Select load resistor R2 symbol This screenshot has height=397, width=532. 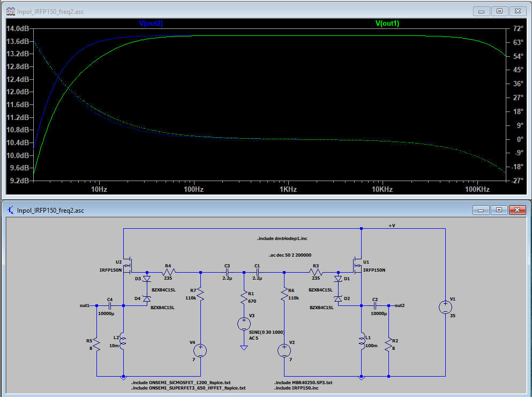coord(389,344)
